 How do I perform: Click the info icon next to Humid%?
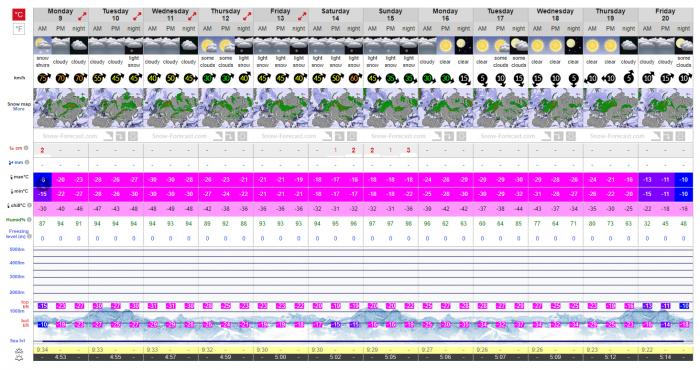[x=29, y=220]
